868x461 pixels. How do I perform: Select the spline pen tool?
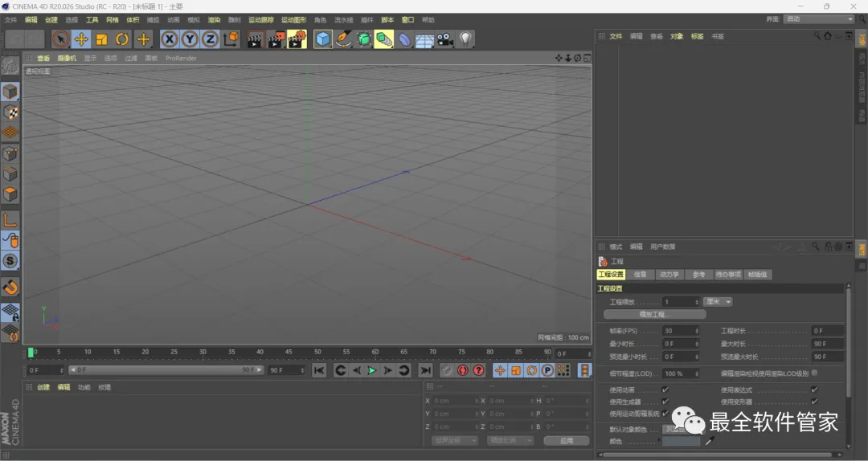(344, 39)
